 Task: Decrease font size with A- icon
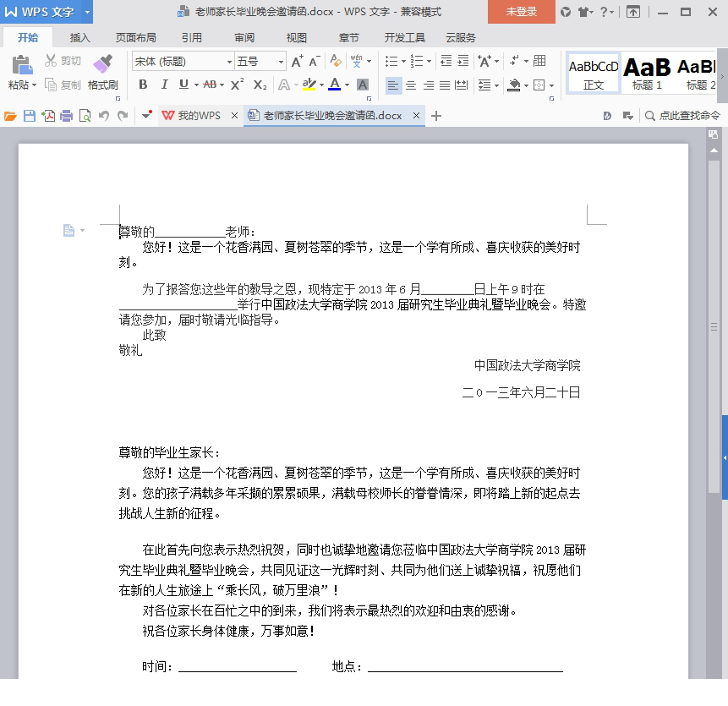coord(315,61)
